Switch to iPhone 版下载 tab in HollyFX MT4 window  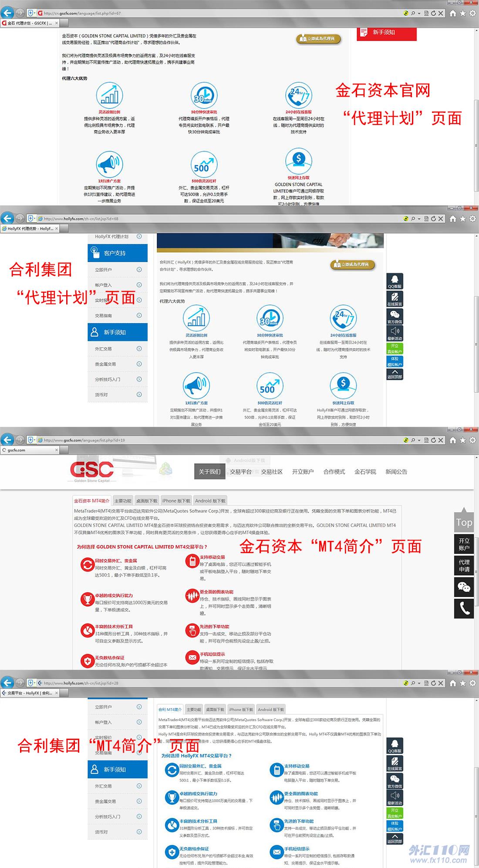pos(241,709)
